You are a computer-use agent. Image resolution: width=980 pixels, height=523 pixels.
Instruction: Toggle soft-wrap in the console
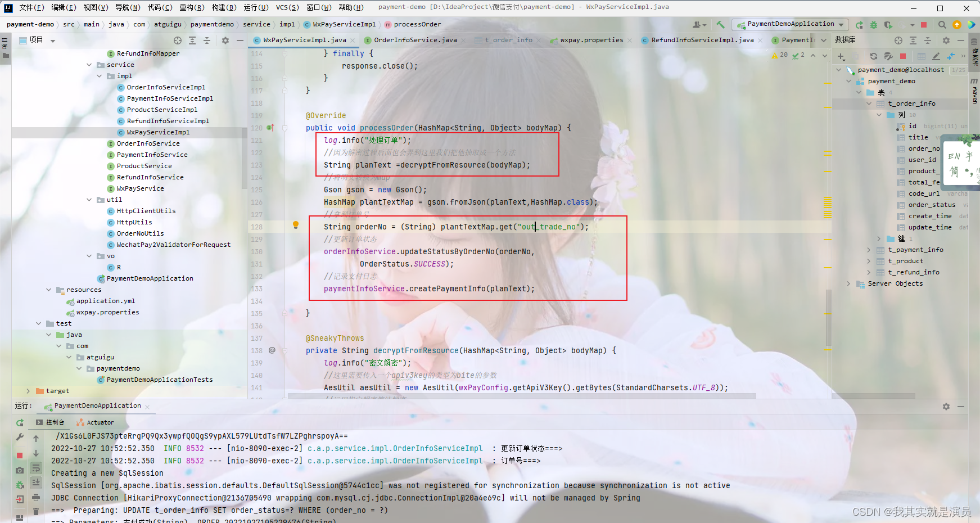[x=36, y=468]
